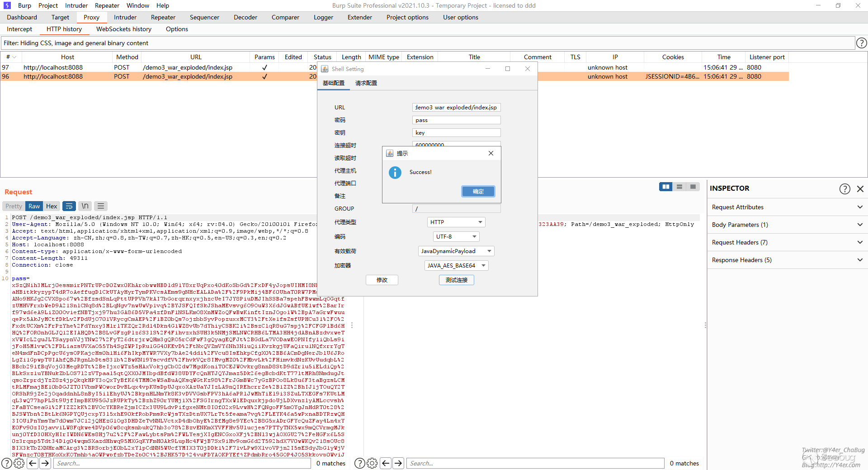Expand Request Headers (7) section
868x470 pixels.
787,242
